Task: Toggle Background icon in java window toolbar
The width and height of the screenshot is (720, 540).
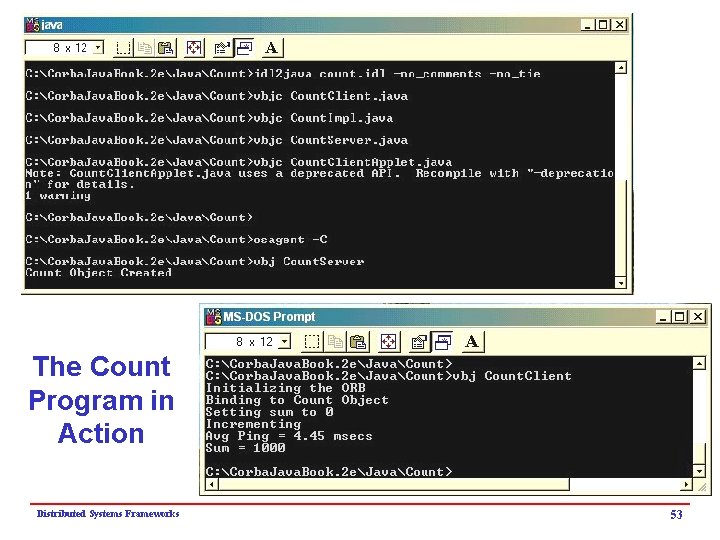Action: coord(244,48)
